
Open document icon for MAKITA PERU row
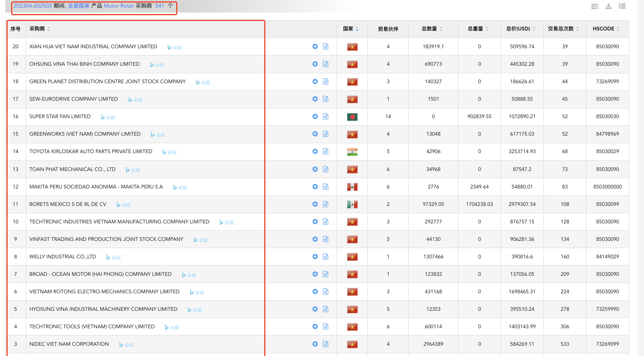(326, 187)
